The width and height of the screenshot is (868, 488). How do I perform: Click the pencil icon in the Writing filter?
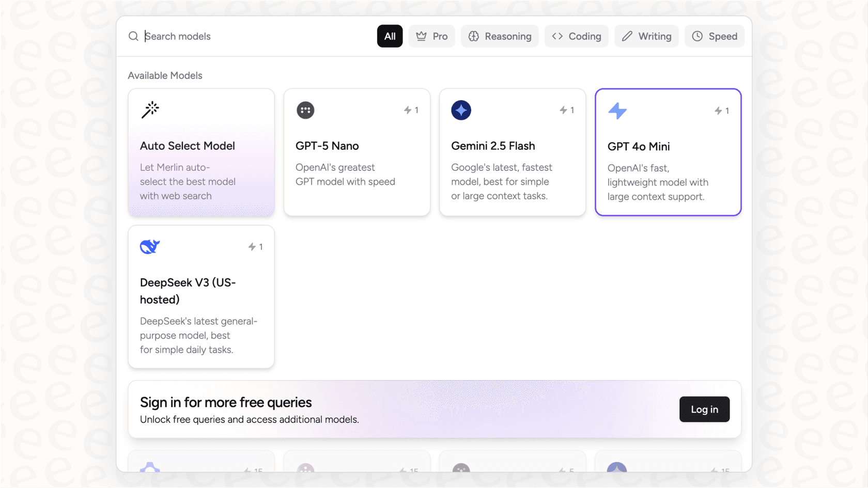click(x=627, y=36)
